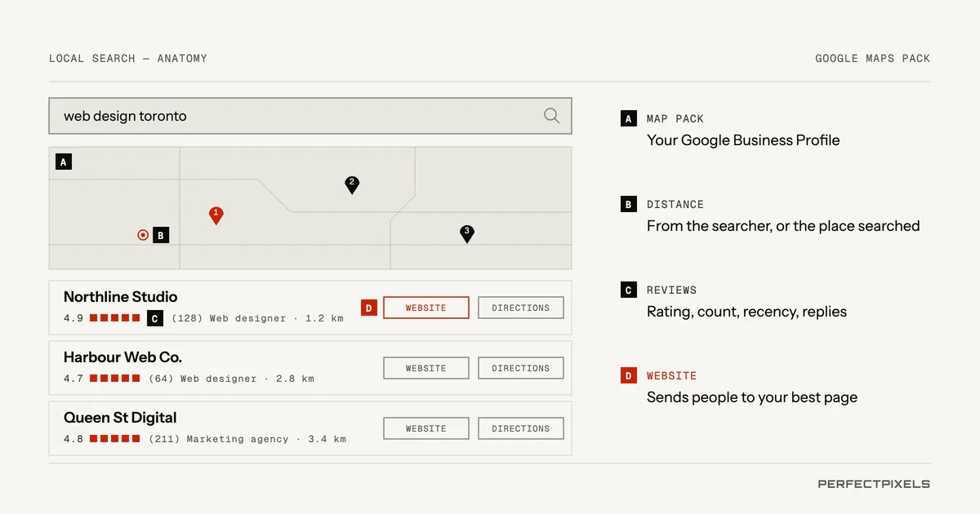Open Queen St Digital's WEBSITE button
This screenshot has height=514, width=980.
point(426,428)
